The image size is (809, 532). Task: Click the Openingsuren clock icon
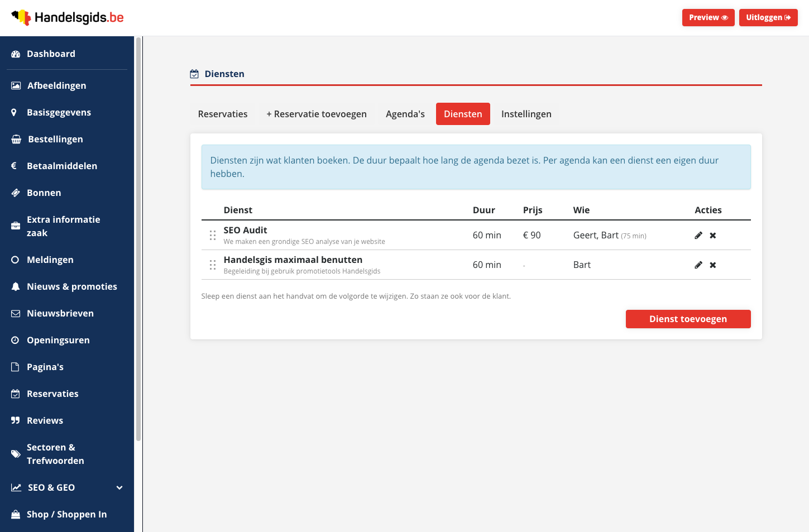(x=15, y=340)
